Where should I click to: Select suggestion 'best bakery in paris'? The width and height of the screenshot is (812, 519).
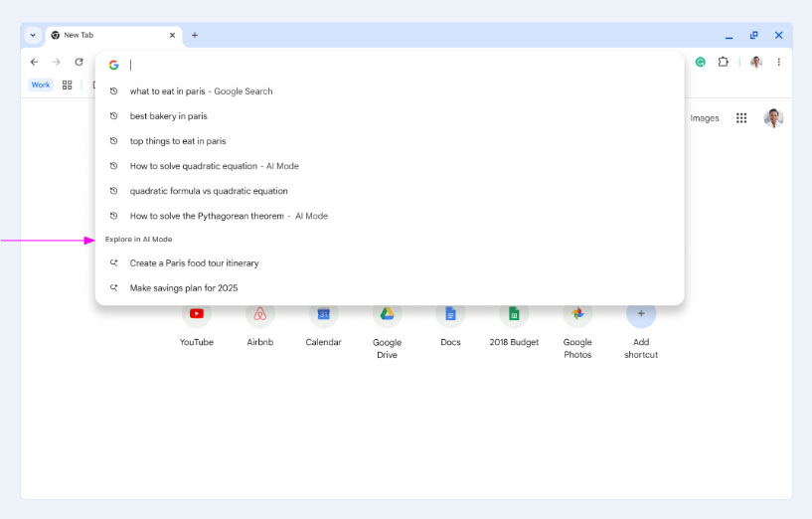(x=390, y=116)
